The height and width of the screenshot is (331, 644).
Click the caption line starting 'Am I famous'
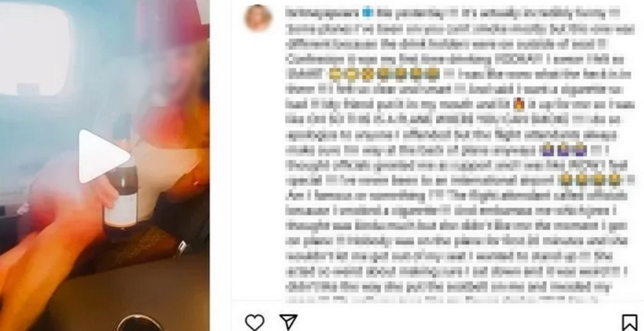pos(462,194)
